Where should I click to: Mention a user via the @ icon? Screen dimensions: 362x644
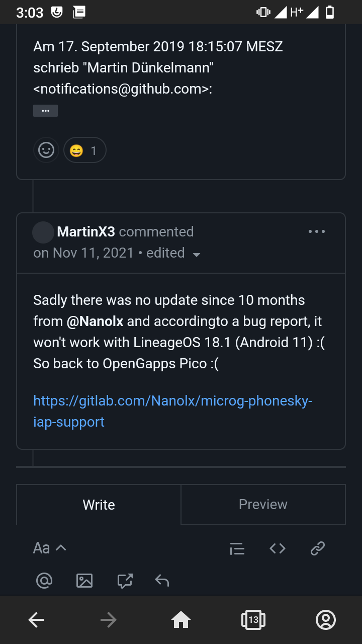(44, 580)
